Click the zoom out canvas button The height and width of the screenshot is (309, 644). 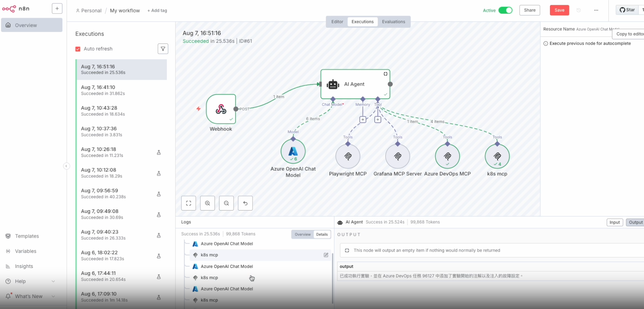click(226, 203)
